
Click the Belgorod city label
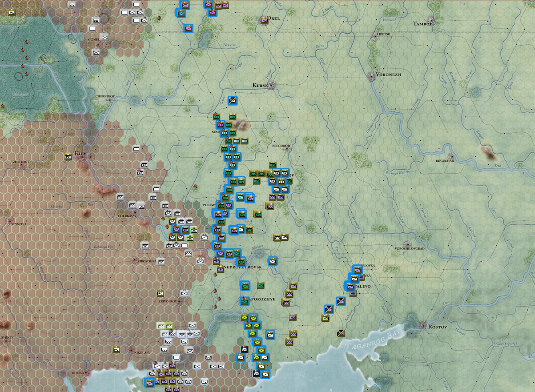click(x=281, y=146)
